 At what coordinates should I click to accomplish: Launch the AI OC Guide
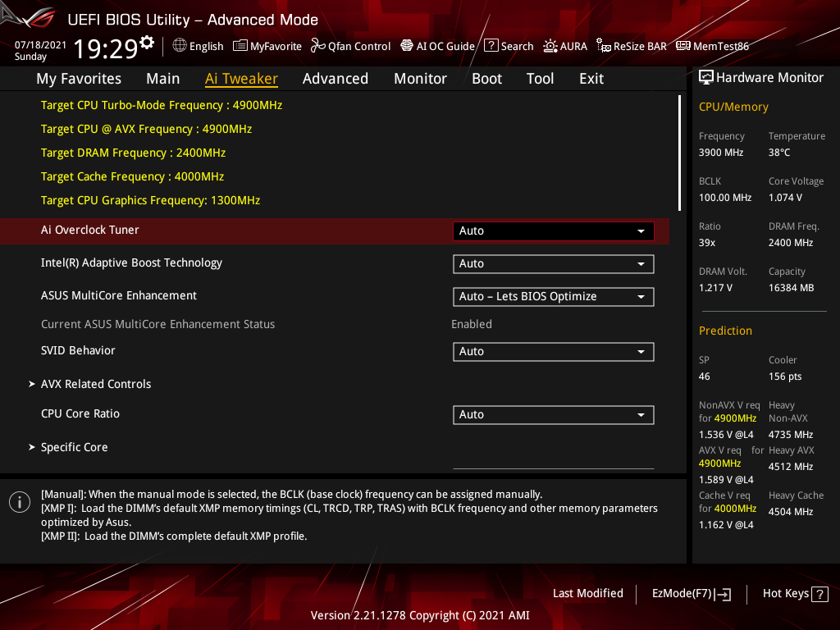(437, 46)
